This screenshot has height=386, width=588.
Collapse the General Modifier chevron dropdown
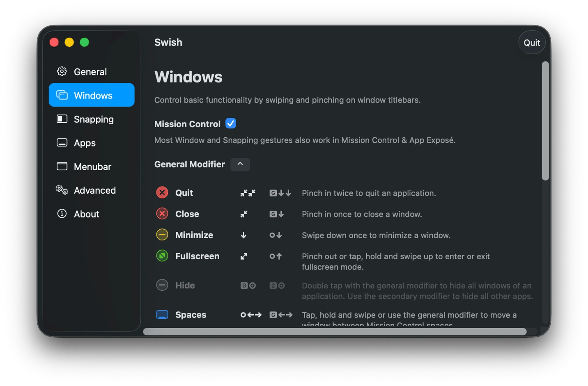point(240,164)
